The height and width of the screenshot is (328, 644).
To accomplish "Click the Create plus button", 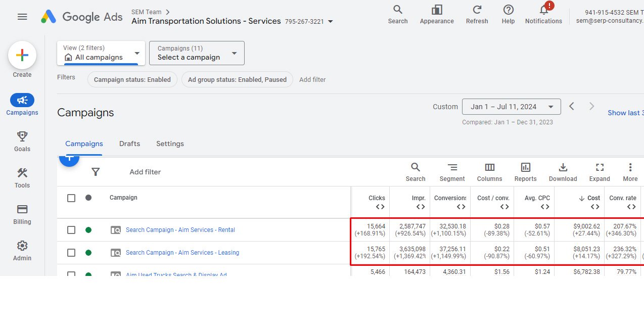I will tap(22, 55).
